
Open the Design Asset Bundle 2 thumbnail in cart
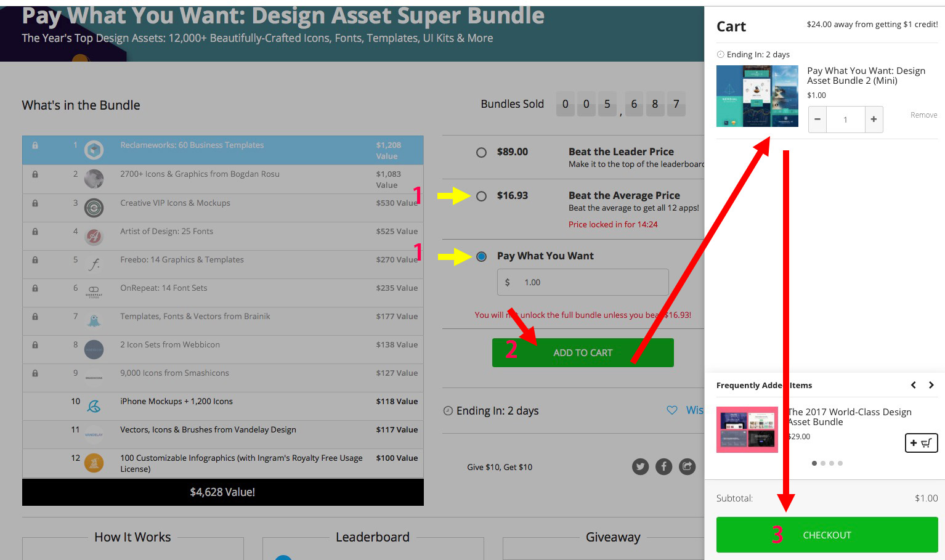point(757,96)
